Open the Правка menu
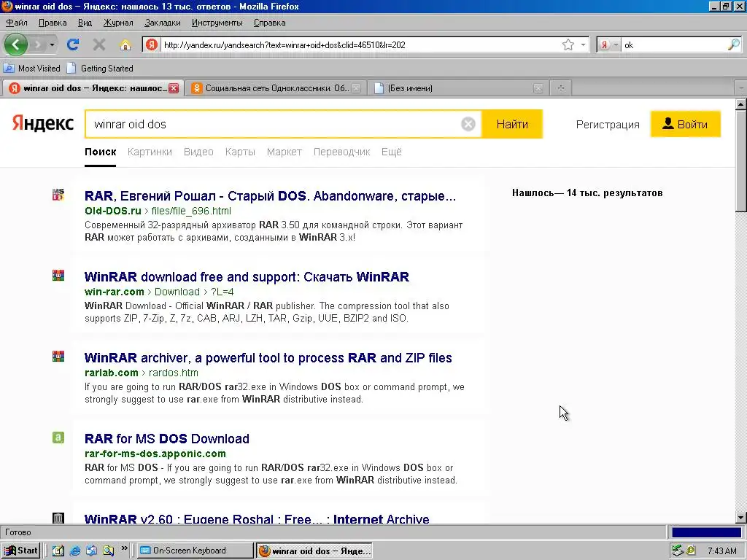This screenshot has width=747, height=560. click(x=53, y=23)
